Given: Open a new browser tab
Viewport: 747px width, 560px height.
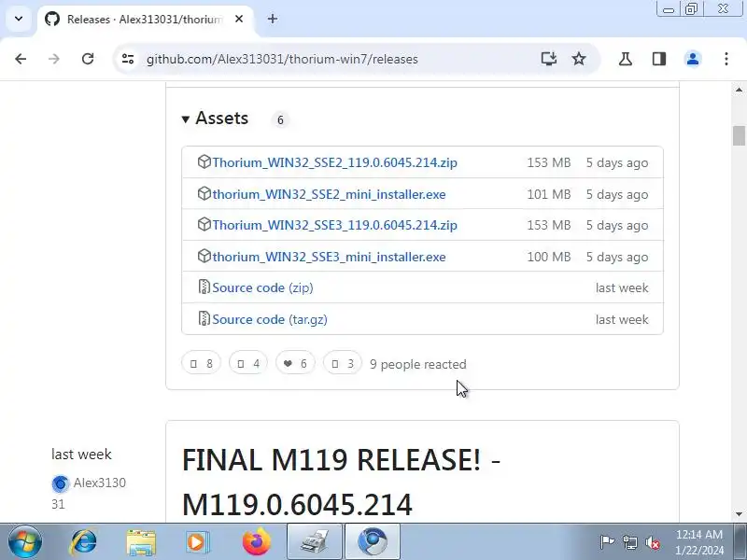Looking at the screenshot, I should tap(273, 19).
